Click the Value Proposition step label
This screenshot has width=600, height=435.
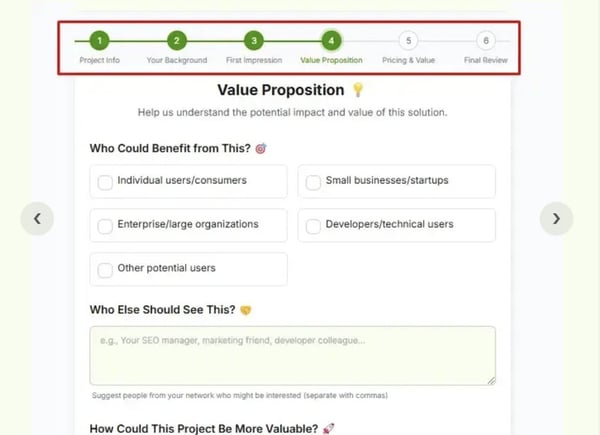331,61
